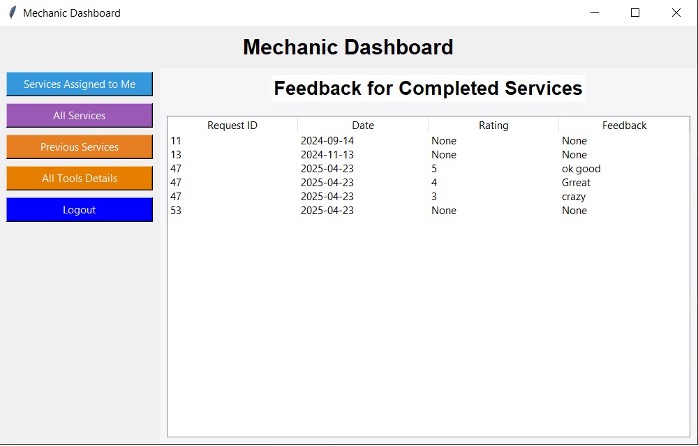Close the Mechanic Dashboard window
Viewport: 698px width, 446px height.
tap(676, 12)
